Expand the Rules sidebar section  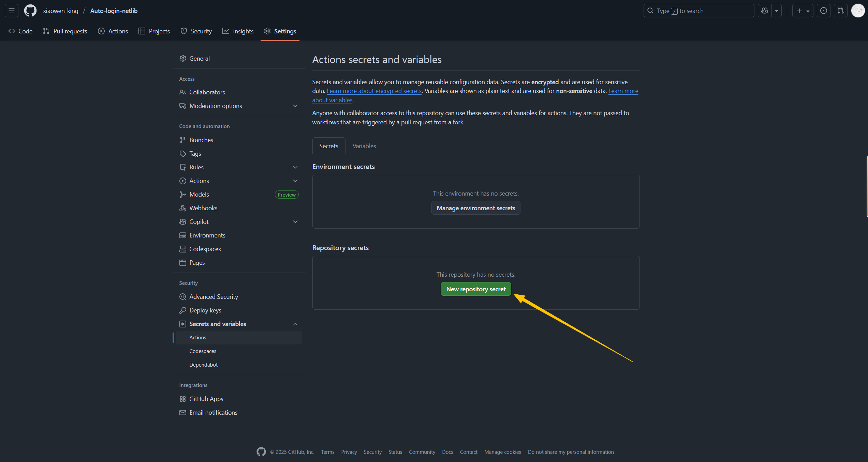295,167
